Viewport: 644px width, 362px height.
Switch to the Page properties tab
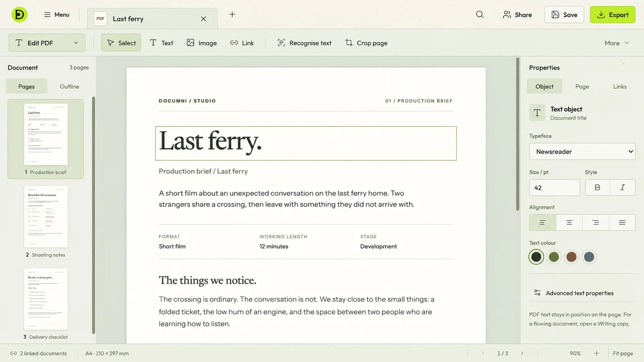tap(582, 86)
